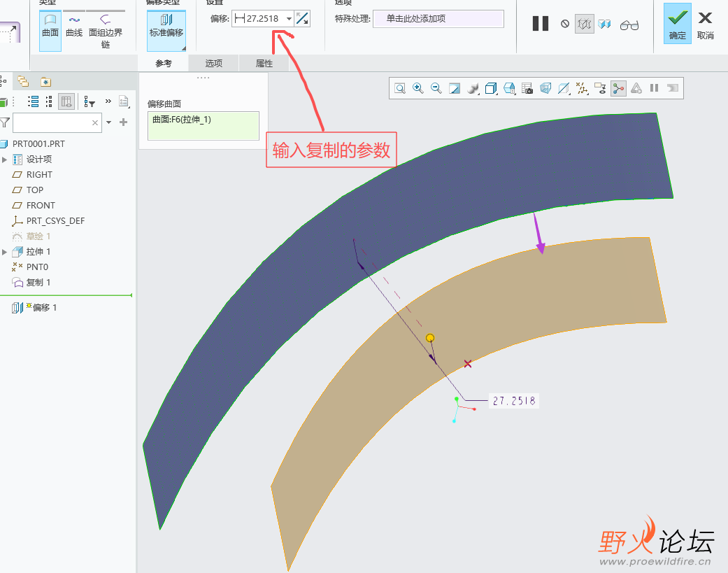
Task: Open the view manager camera icon
Action: click(x=527, y=88)
